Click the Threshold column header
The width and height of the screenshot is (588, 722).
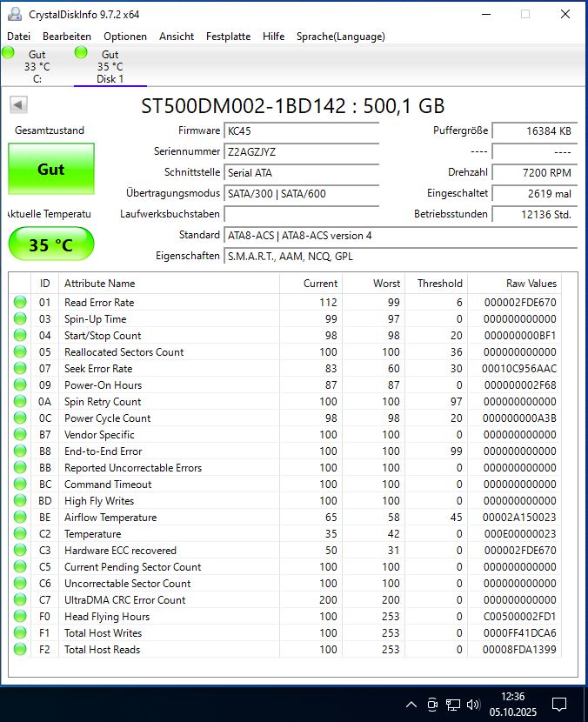(436, 284)
